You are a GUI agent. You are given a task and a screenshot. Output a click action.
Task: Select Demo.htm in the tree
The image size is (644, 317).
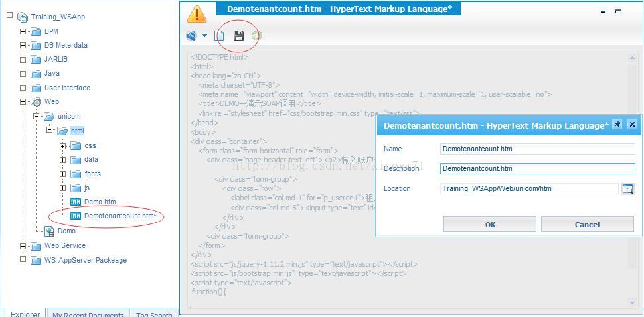[x=100, y=202]
